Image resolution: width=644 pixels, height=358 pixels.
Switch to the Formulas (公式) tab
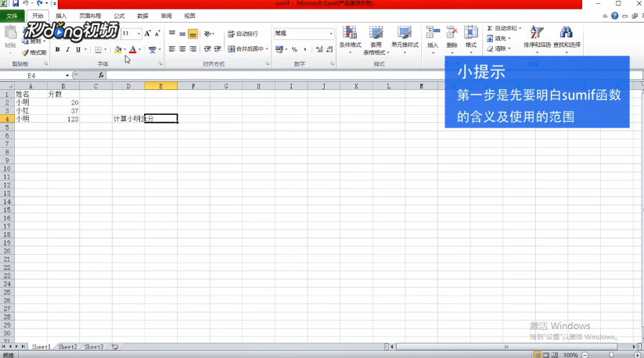tap(119, 16)
